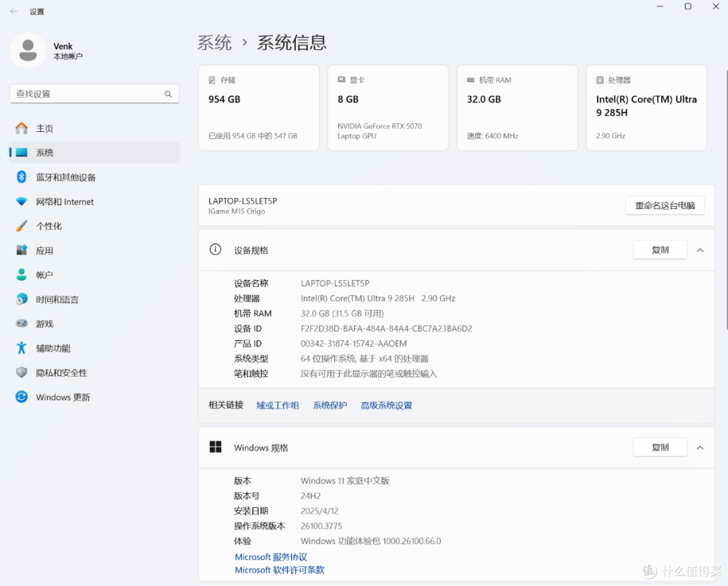This screenshot has width=728, height=586.
Task: Click the 查找设置 search field
Action: pyautogui.click(x=94, y=94)
